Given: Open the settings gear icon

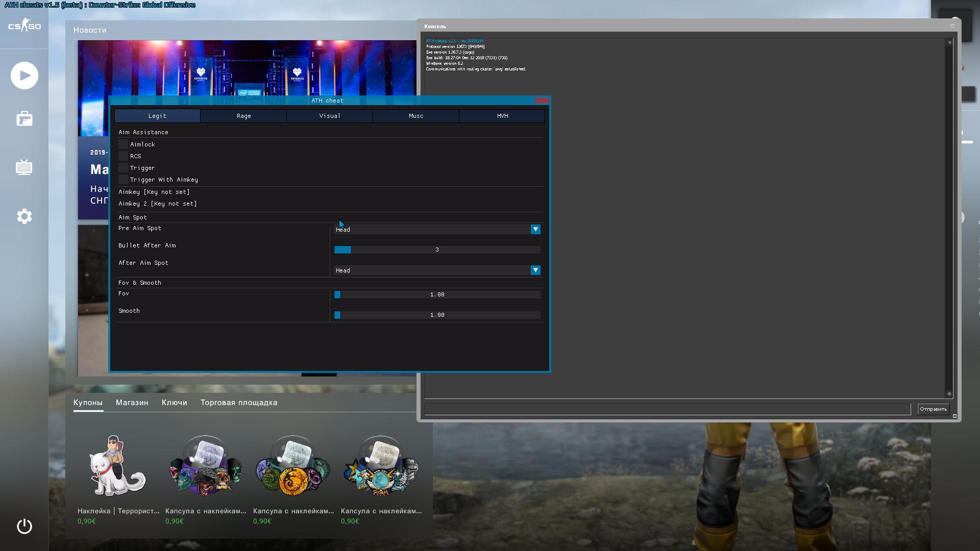Looking at the screenshot, I should tap(24, 216).
